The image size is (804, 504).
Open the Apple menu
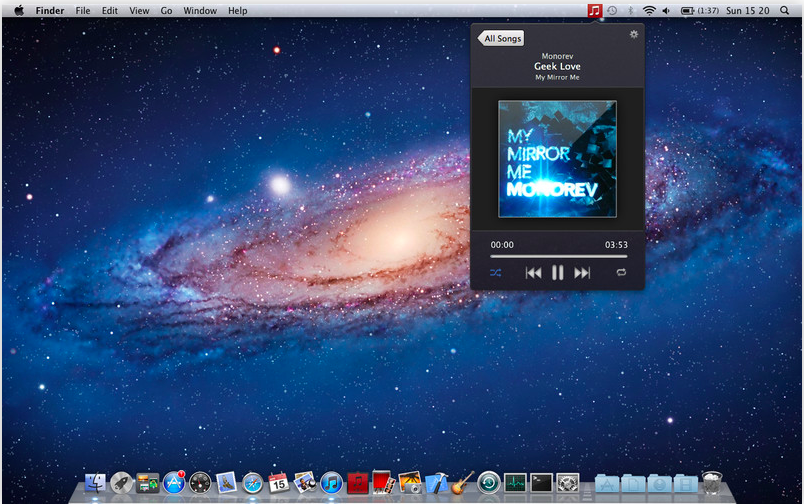pos(19,10)
